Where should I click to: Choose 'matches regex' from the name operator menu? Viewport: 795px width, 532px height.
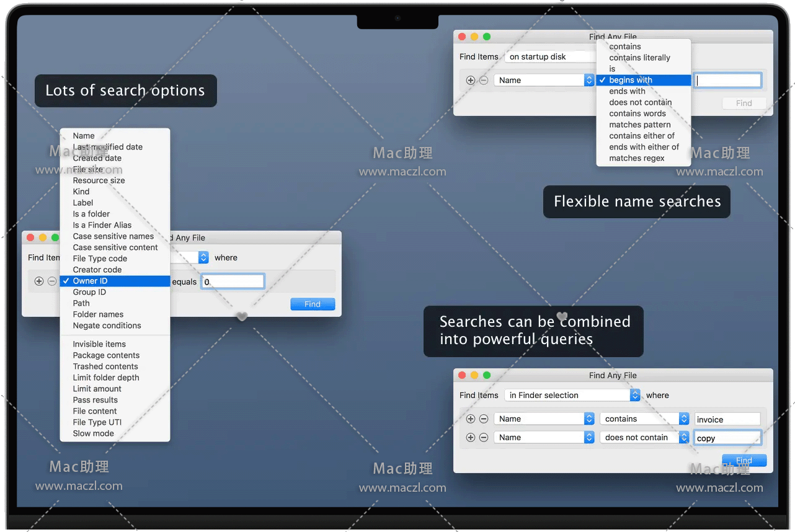(636, 158)
